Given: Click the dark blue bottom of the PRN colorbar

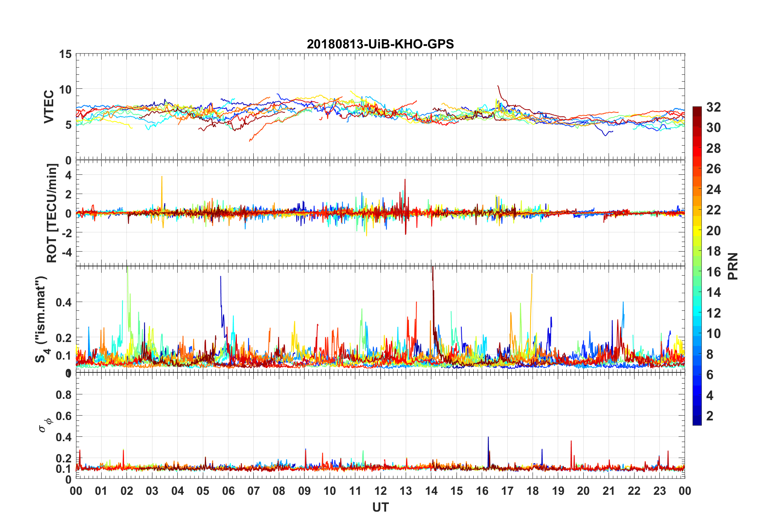Looking at the screenshot, I should coord(697,420).
